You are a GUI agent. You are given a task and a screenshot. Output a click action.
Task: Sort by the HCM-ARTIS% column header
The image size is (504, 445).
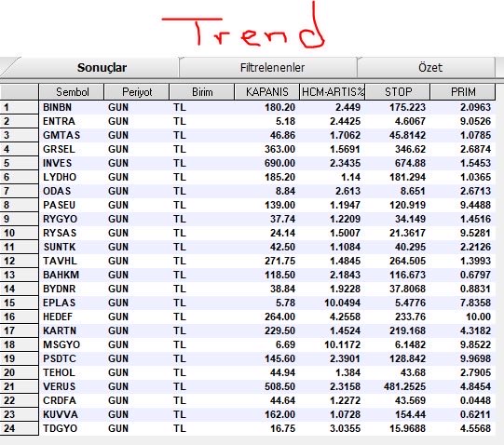click(x=333, y=92)
